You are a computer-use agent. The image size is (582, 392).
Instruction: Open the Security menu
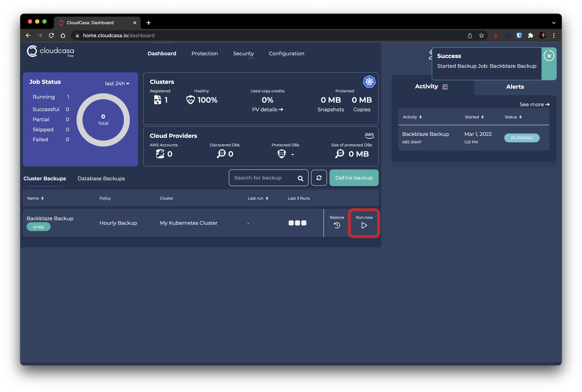tap(243, 53)
